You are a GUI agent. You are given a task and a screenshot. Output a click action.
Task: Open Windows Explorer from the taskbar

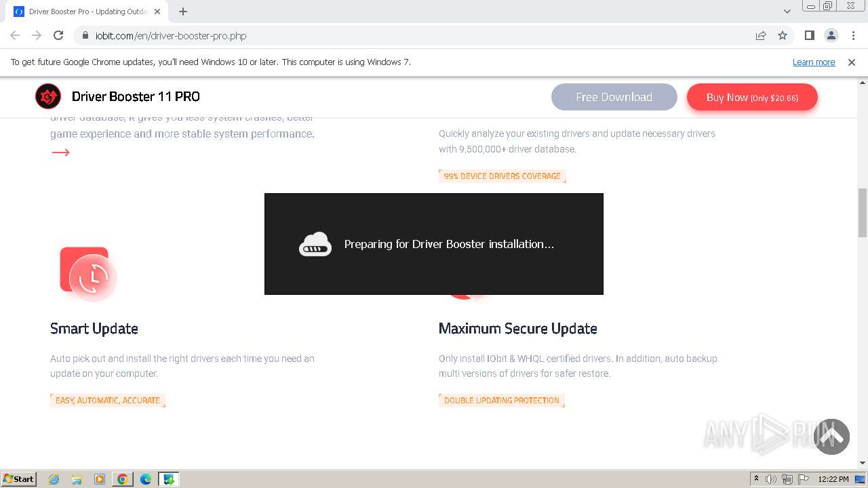click(x=77, y=479)
